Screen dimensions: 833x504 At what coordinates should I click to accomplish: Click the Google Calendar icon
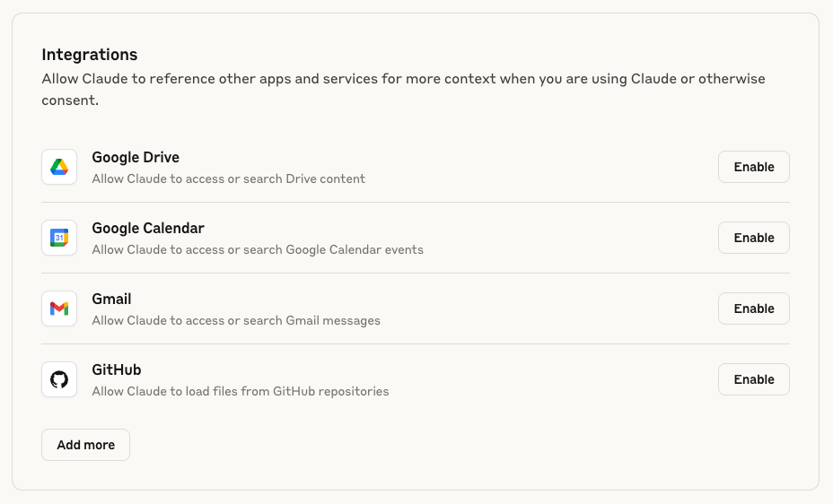tap(59, 238)
